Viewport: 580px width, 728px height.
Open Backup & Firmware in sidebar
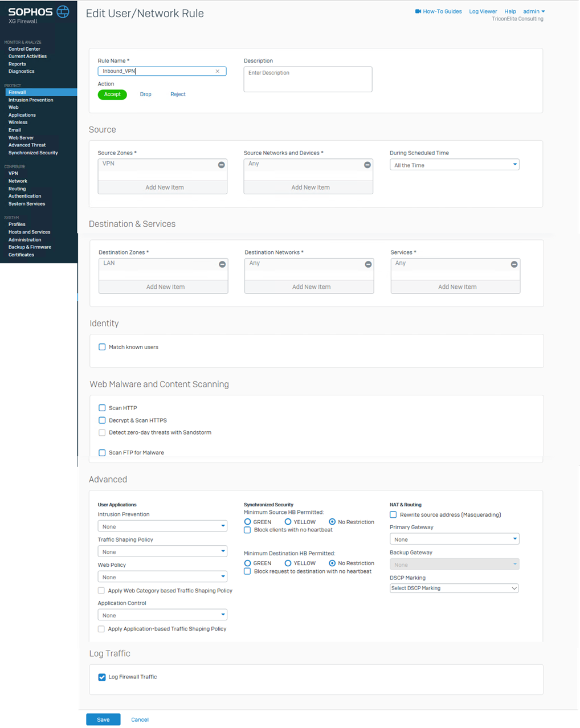click(x=30, y=247)
